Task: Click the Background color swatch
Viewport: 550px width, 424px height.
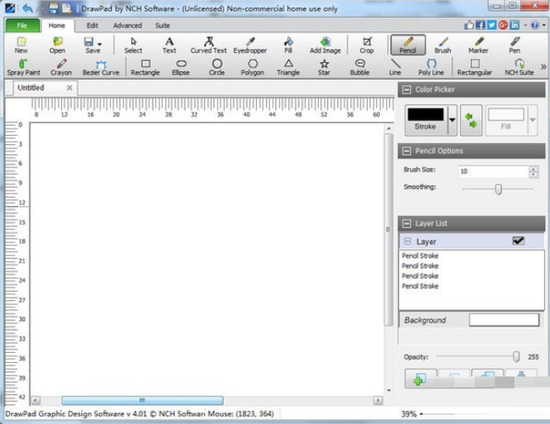Action: pyautogui.click(x=504, y=320)
